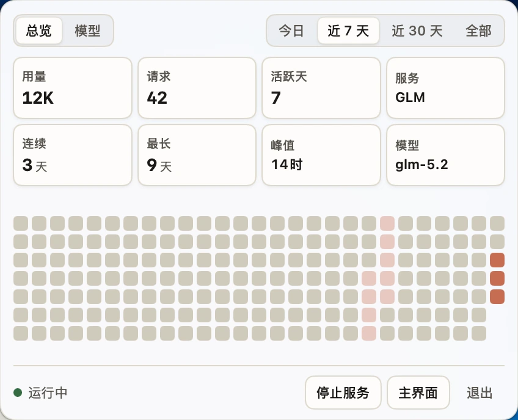Click the 最长 9 天 card
The height and width of the screenshot is (420, 518).
(x=197, y=155)
